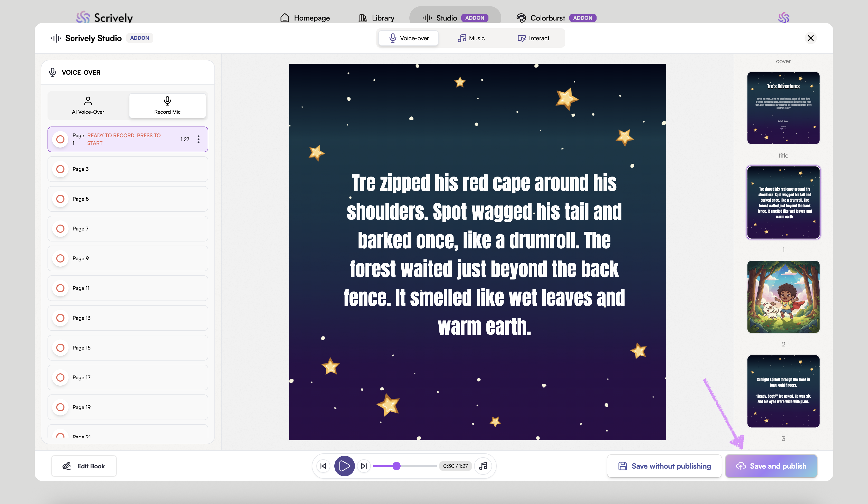This screenshot has height=504, width=868.
Task: Open the three-dot menu for Page 1
Action: (199, 139)
